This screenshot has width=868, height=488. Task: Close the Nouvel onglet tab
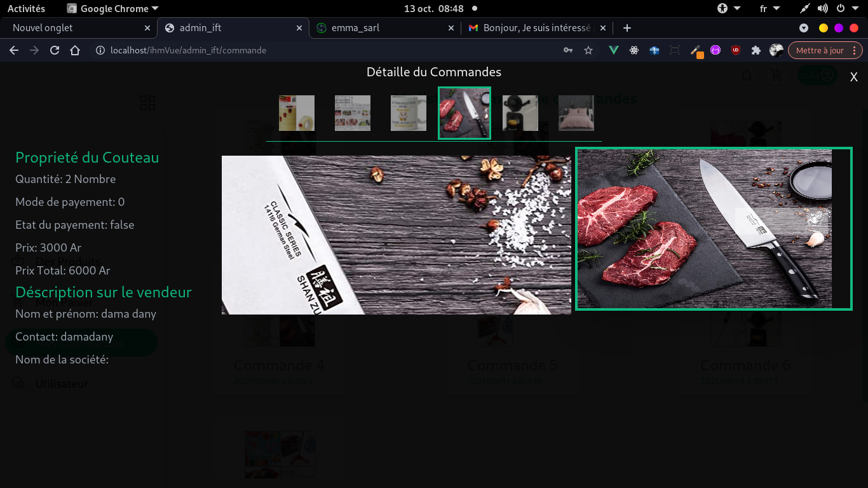[147, 28]
